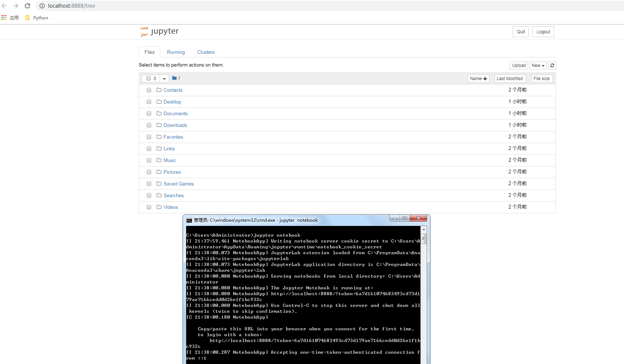This screenshot has width=624, height=364.
Task: Click the Logout button
Action: point(543,32)
